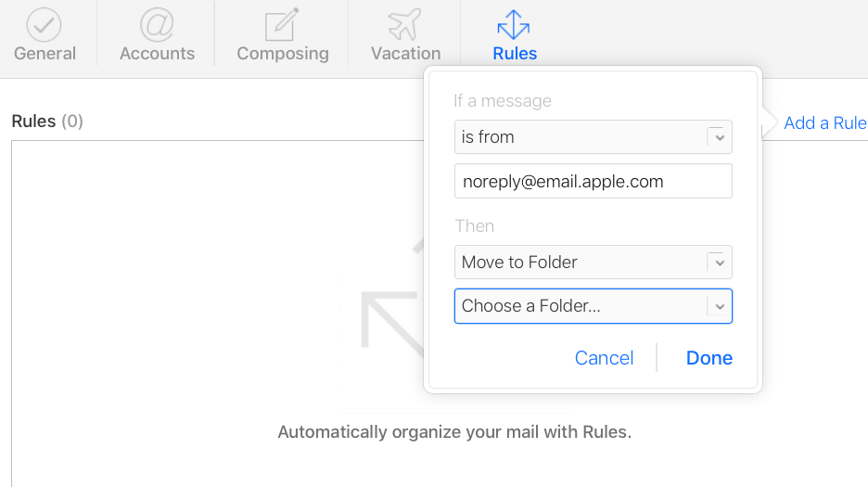Click the "Automatically organize your mail" text
The height and width of the screenshot is (487, 868).
[453, 432]
